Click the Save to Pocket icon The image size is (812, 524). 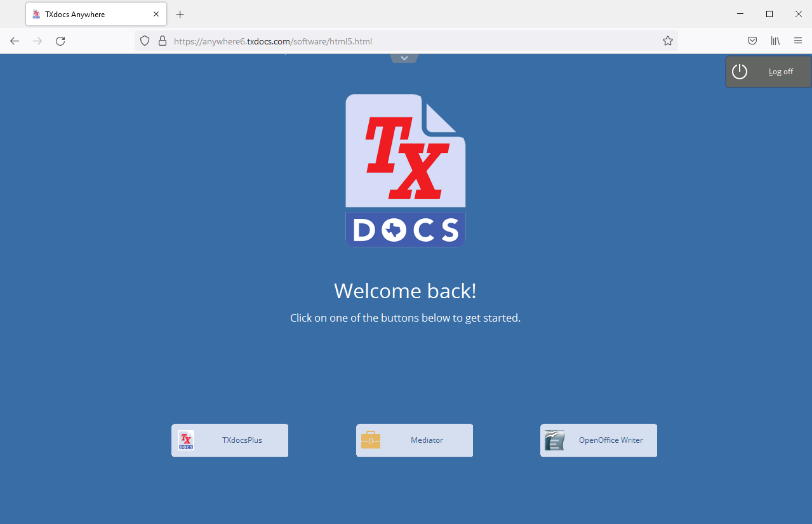(x=752, y=41)
